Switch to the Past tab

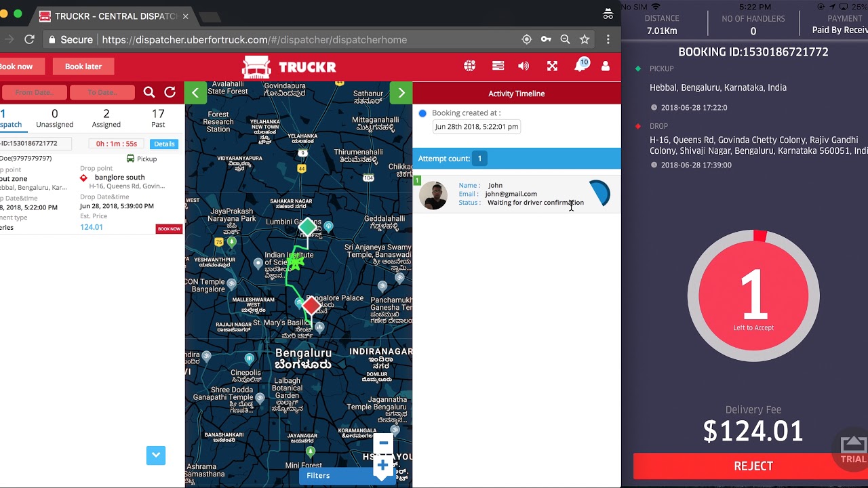(x=158, y=119)
